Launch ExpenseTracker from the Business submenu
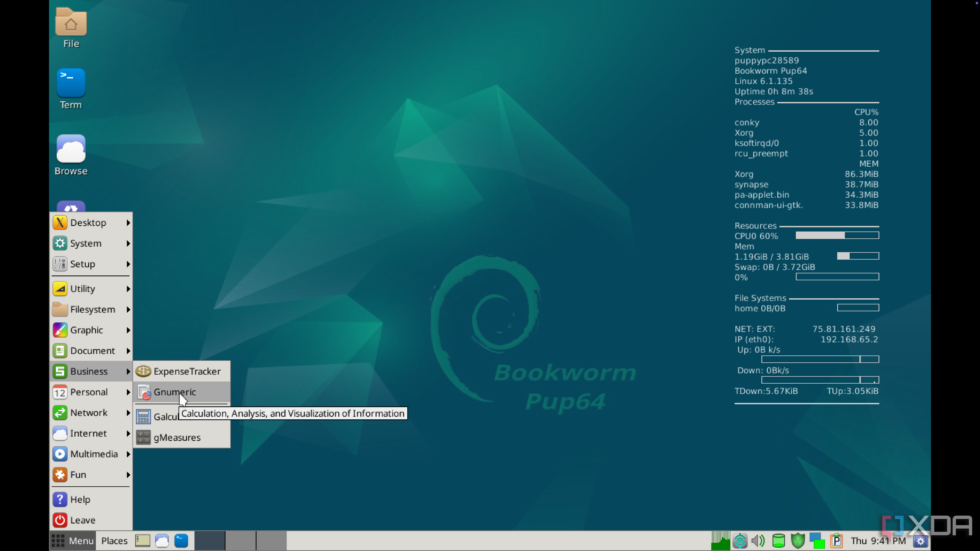 tap(182, 371)
